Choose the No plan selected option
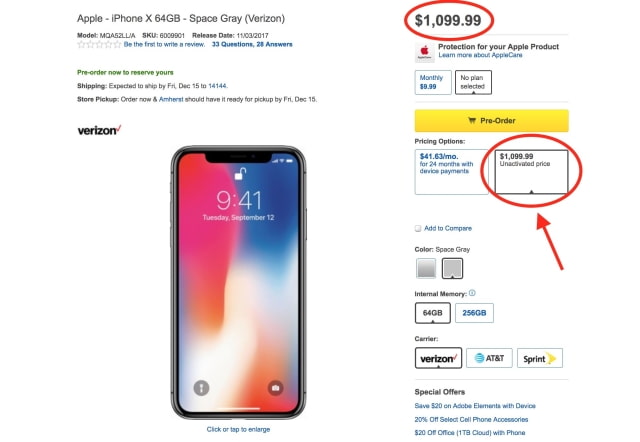 click(x=473, y=81)
